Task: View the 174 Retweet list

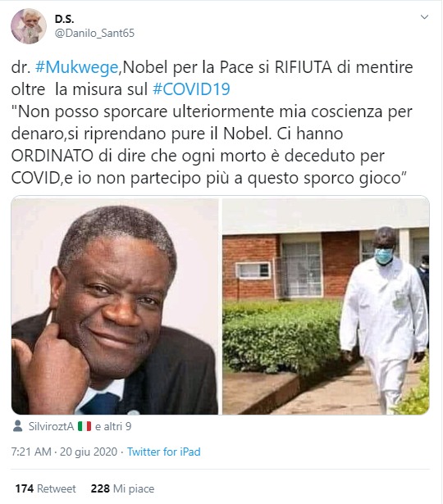Action: (46, 489)
